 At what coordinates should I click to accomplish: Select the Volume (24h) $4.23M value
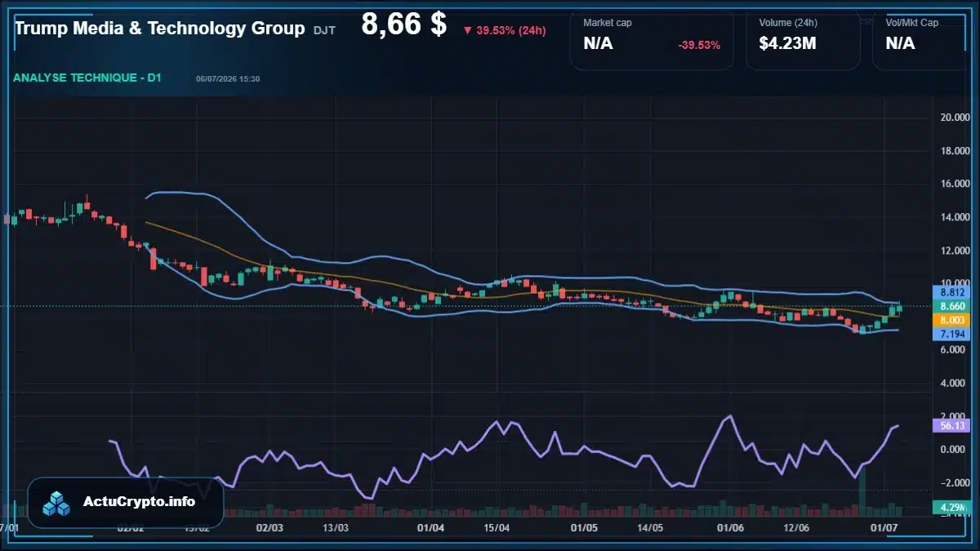click(787, 43)
